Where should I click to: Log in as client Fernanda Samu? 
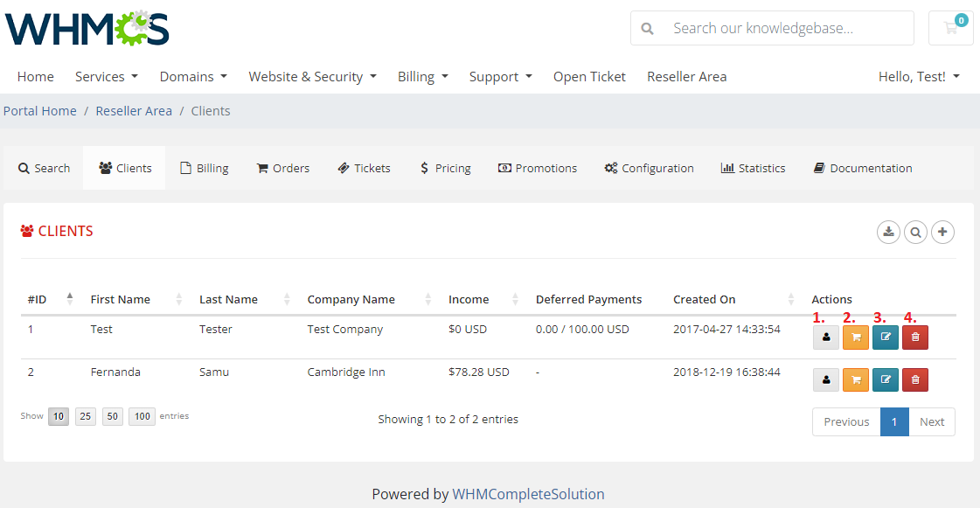point(825,379)
